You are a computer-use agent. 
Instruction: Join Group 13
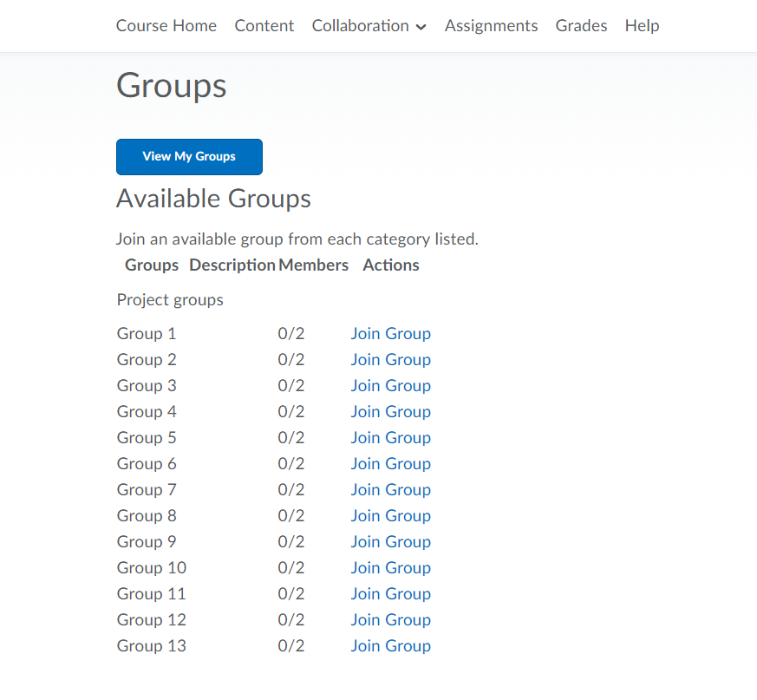tap(390, 646)
